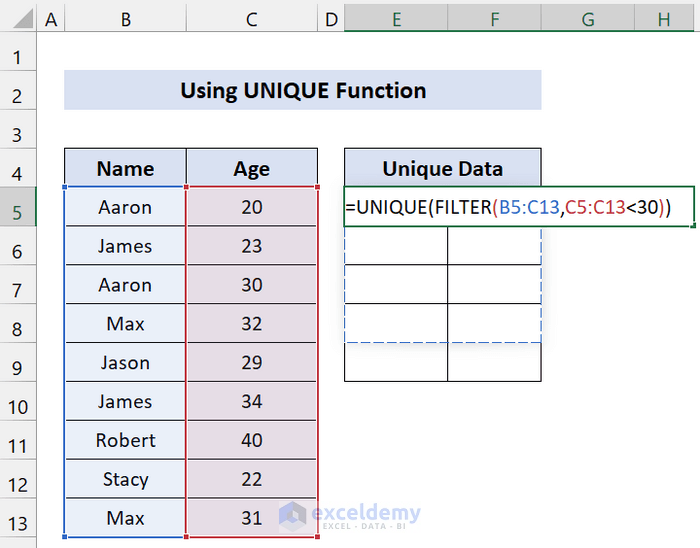The height and width of the screenshot is (548, 700).
Task: Click age cell '23'
Action: 252,246
